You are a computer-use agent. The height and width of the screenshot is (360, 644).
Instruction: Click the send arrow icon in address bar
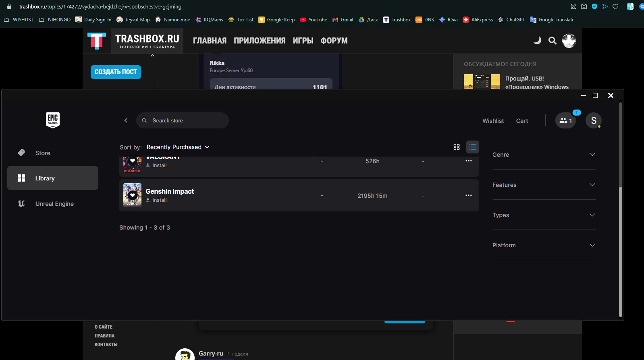point(605,6)
